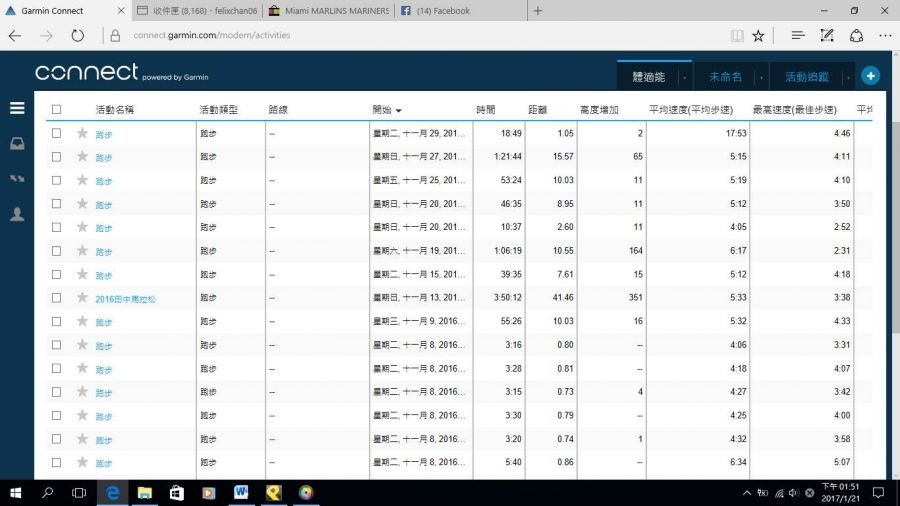Click the 41.46 distance cell
900x506 pixels.
(561, 297)
